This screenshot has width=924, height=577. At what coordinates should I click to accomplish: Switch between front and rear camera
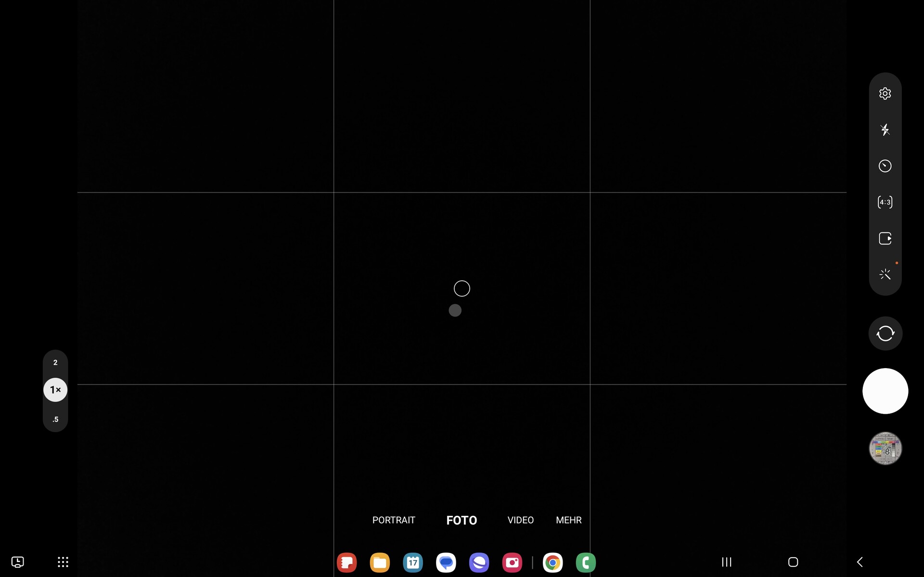click(885, 333)
